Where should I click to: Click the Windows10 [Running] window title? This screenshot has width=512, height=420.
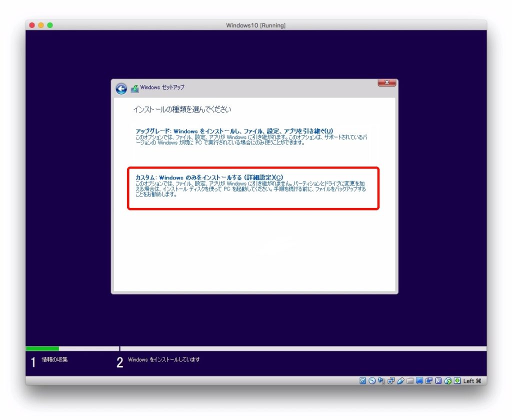click(x=255, y=25)
